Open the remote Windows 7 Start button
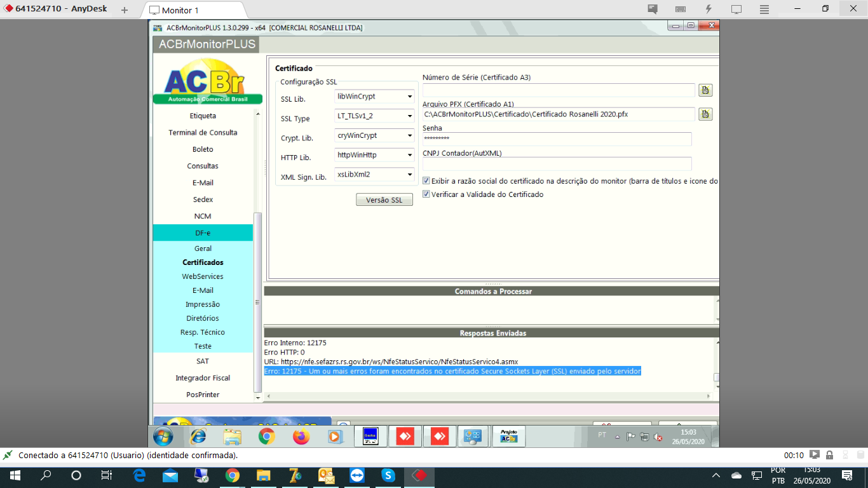868x488 pixels. [163, 437]
